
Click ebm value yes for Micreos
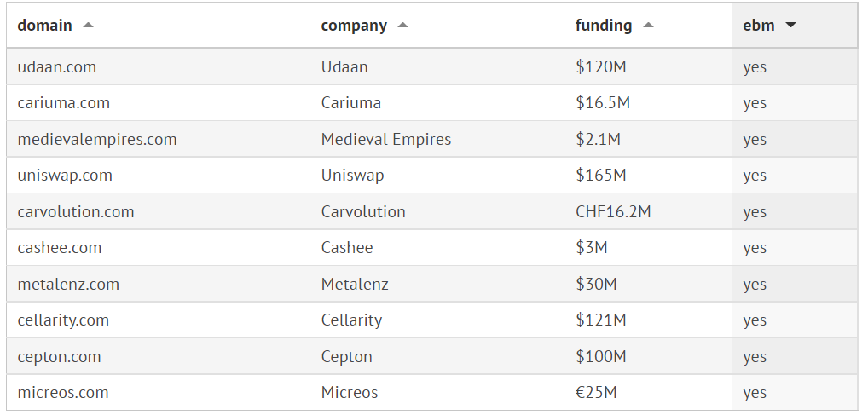point(755,393)
